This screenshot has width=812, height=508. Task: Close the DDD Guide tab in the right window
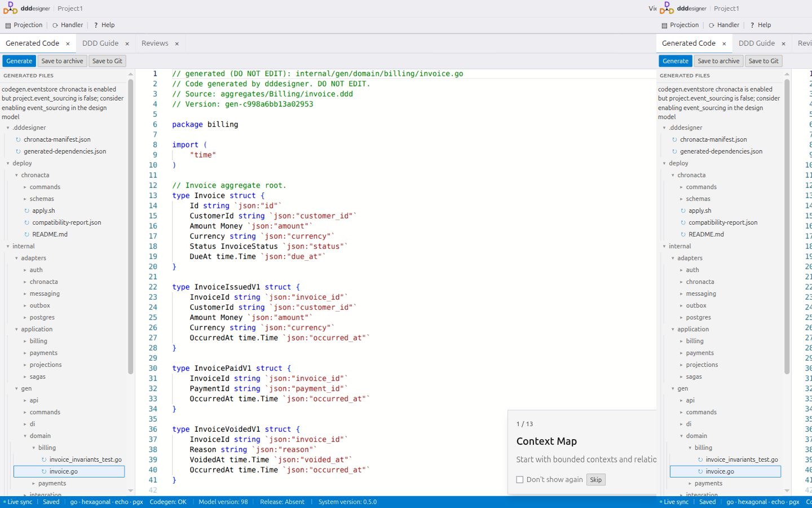coord(783,43)
